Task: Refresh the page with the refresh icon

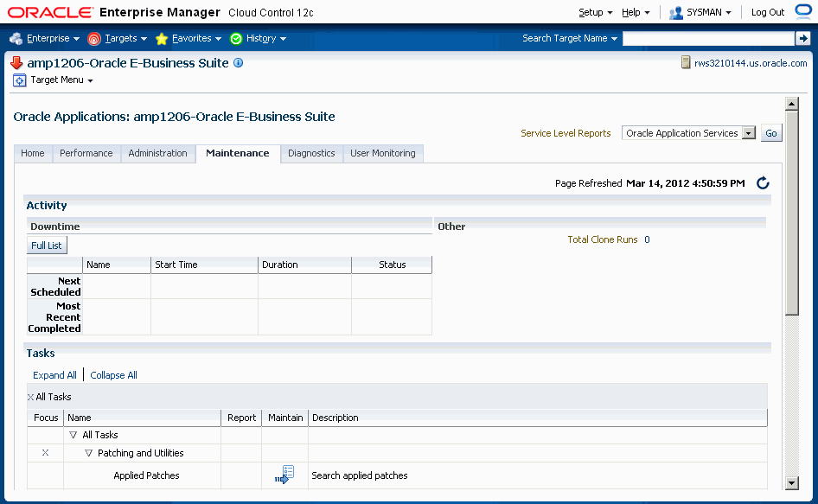Action: point(763,183)
